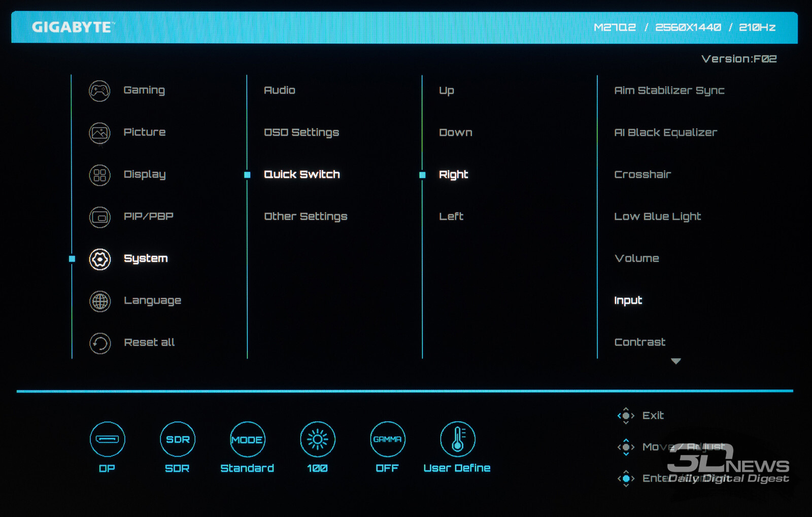812x517 pixels.
Task: Expand the list with the down arrow
Action: (675, 361)
